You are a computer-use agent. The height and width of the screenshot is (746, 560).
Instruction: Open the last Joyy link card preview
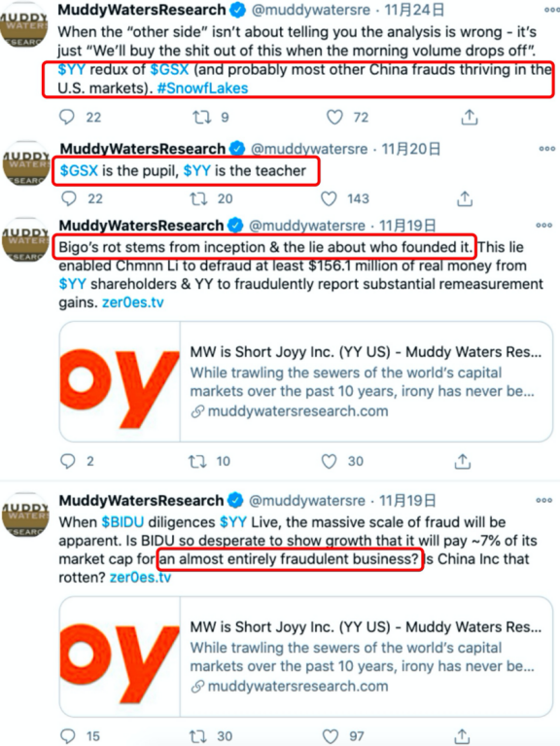point(305,657)
